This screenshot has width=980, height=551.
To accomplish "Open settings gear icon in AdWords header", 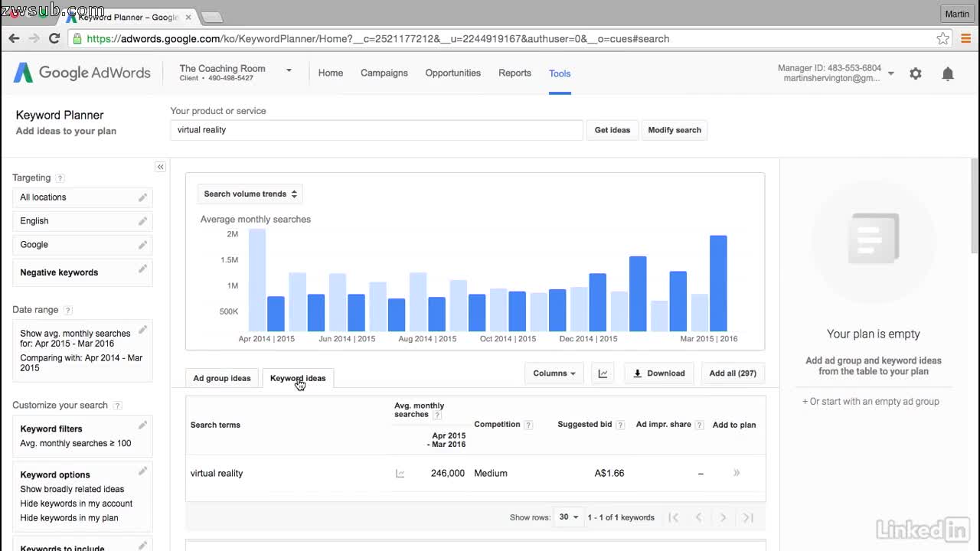I will [x=916, y=73].
